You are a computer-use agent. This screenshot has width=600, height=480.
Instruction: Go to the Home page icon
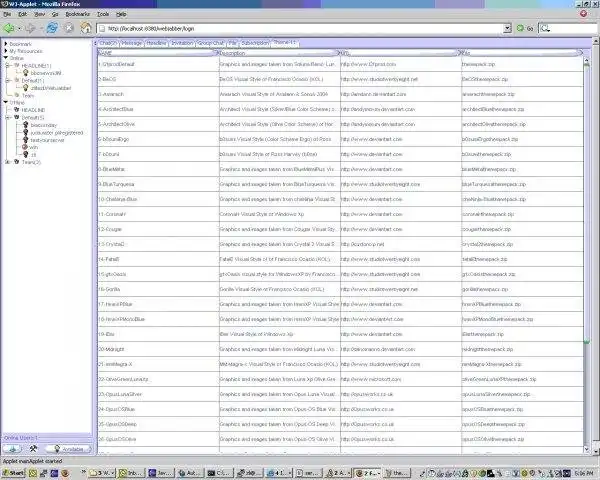point(86,28)
